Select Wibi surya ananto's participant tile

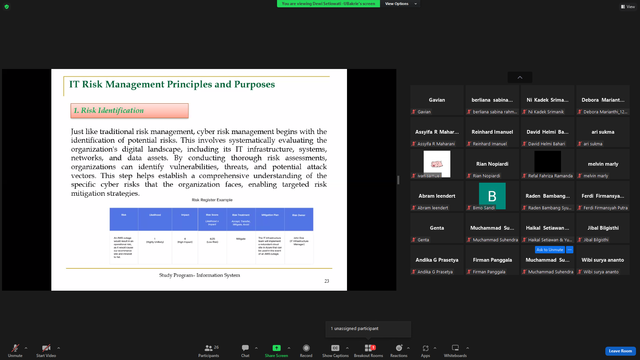pos(603,260)
